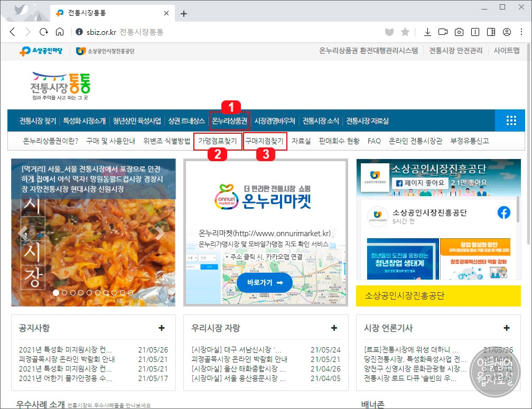This screenshot has width=532, height=409.
Task: Select 온누리상품권 menu item
Action: coord(230,121)
